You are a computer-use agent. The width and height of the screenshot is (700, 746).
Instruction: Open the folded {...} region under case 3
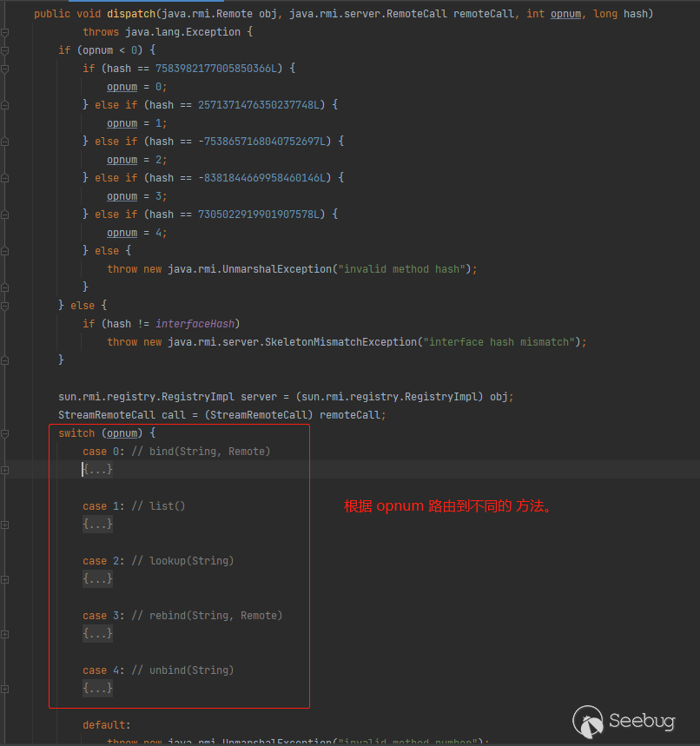[x=97, y=634]
